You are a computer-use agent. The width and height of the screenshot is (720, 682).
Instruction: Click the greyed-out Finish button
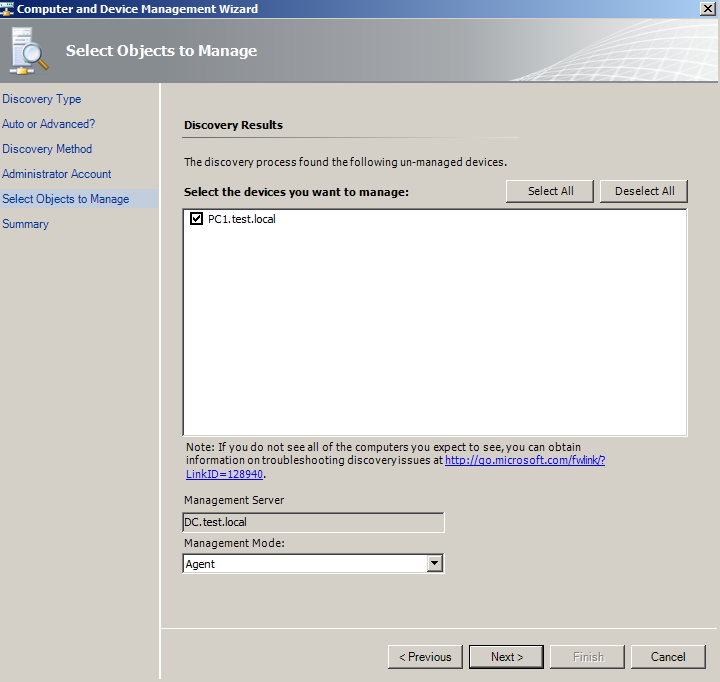(x=587, y=657)
